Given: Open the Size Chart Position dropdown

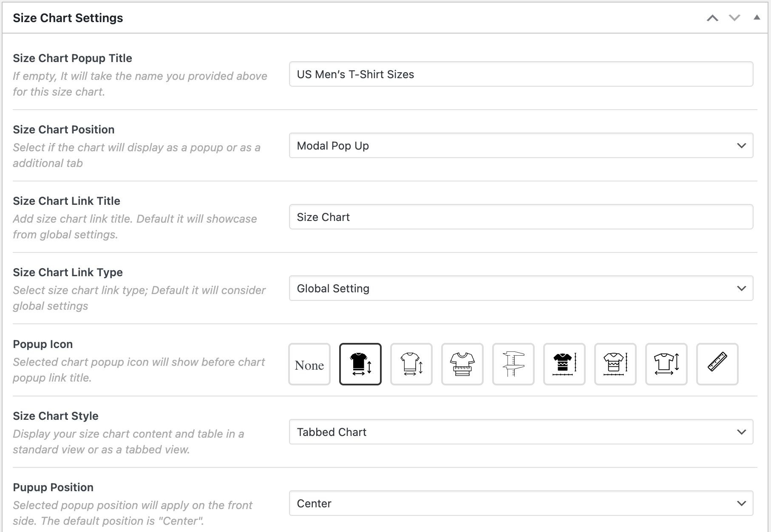Looking at the screenshot, I should [521, 146].
